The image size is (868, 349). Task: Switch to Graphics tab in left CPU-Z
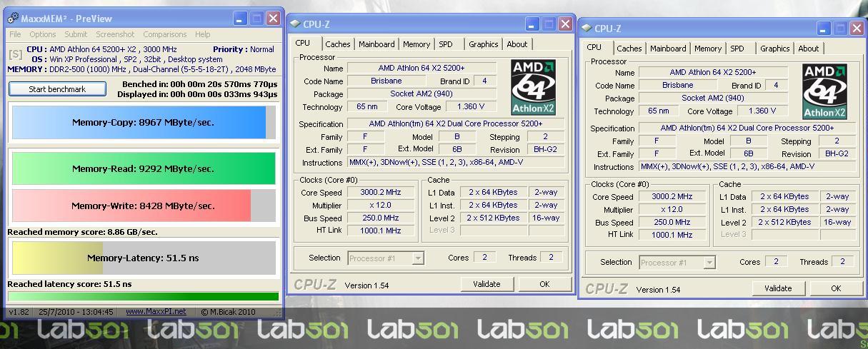coord(484,44)
